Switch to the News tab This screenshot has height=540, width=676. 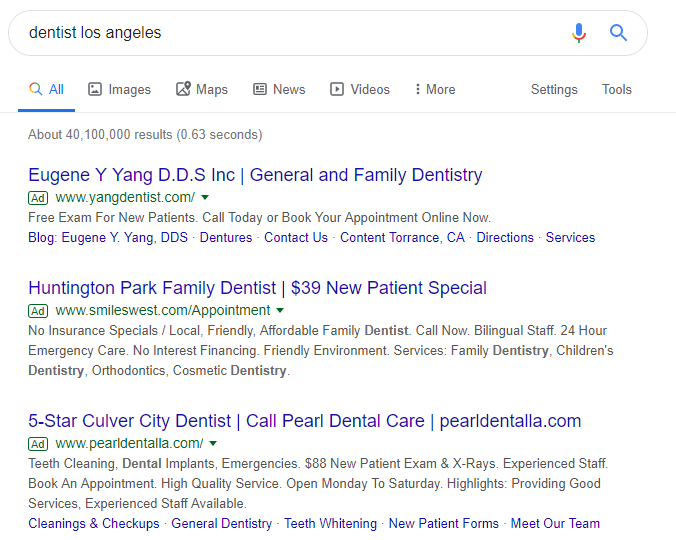pos(279,89)
